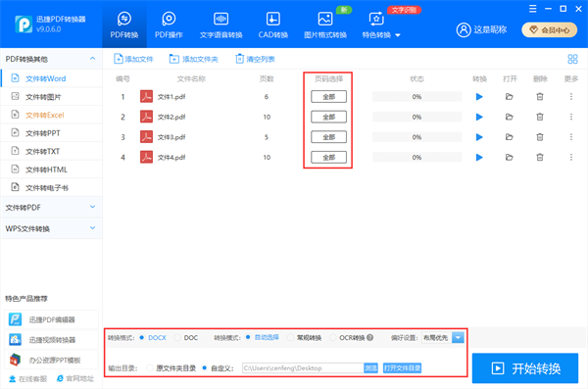Screen dimensions: 588x389
Task: Open 图片格式转换 tab
Action: pyautogui.click(x=325, y=24)
